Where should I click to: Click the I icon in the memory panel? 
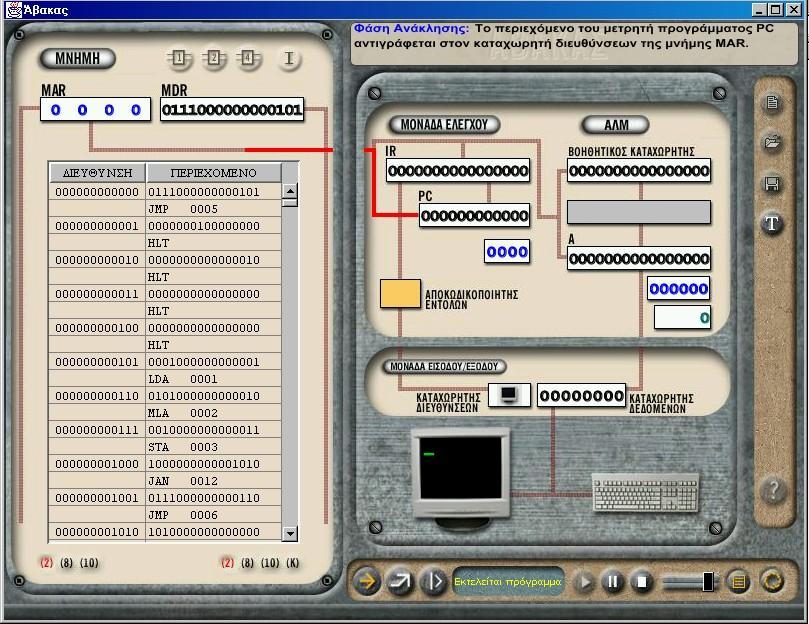[x=289, y=59]
